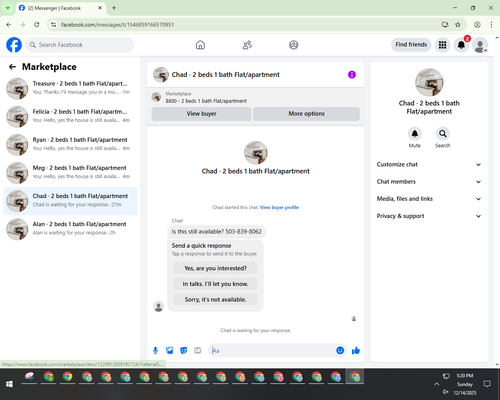Open Treasure conversation in Marketplace list

point(70,89)
